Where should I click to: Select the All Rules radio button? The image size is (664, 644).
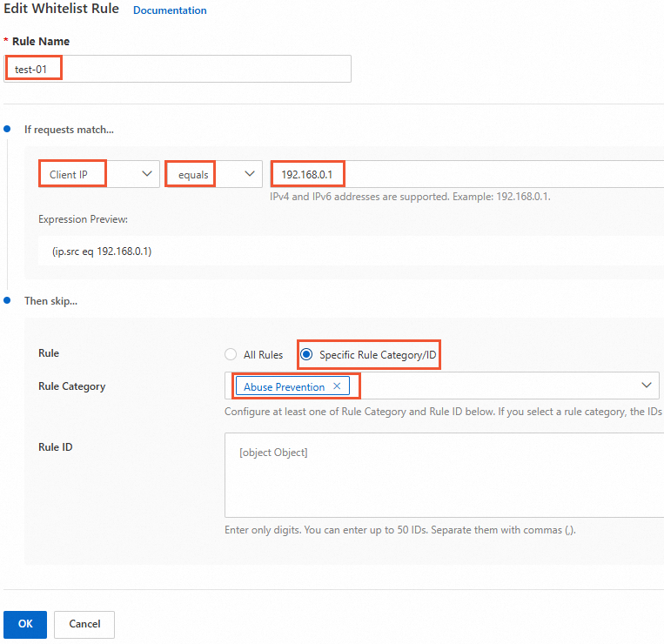[x=231, y=354]
